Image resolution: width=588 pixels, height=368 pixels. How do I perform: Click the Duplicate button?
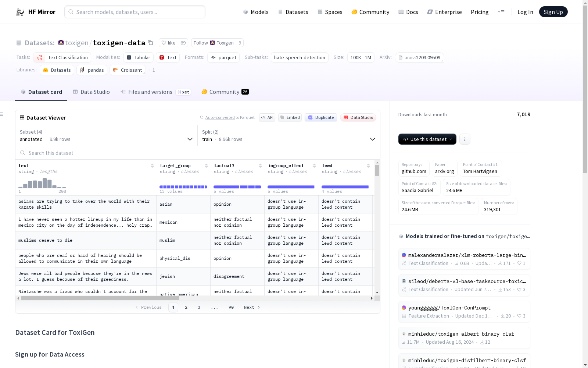tap(321, 117)
